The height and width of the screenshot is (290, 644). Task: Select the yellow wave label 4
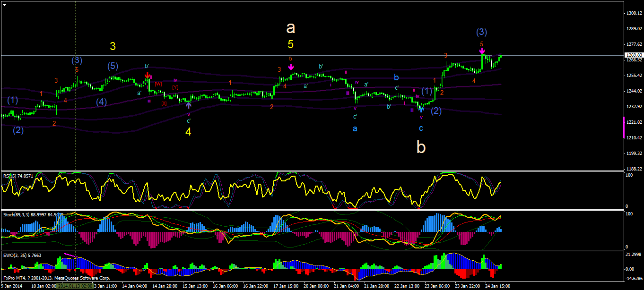[x=188, y=132]
